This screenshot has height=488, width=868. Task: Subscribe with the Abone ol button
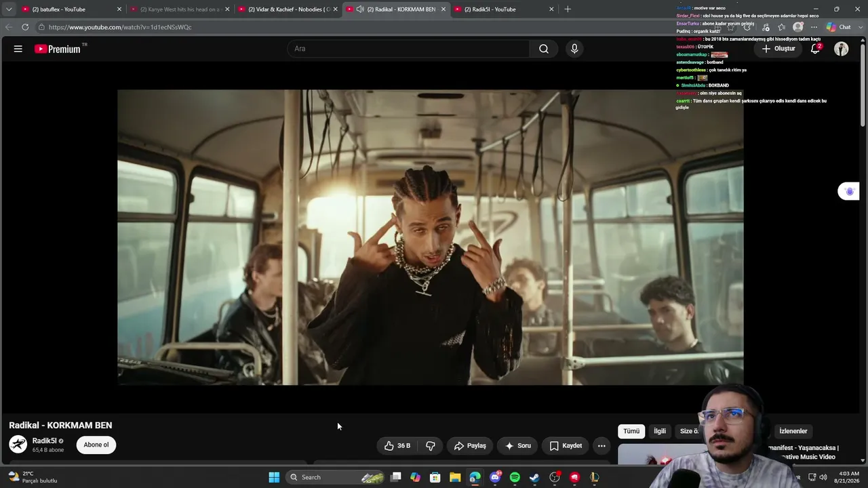[96, 445]
